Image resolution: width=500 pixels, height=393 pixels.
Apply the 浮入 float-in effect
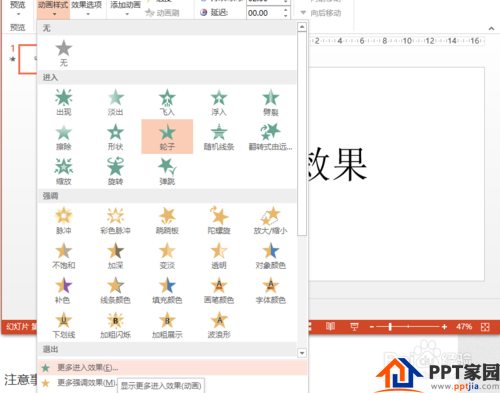tap(219, 102)
